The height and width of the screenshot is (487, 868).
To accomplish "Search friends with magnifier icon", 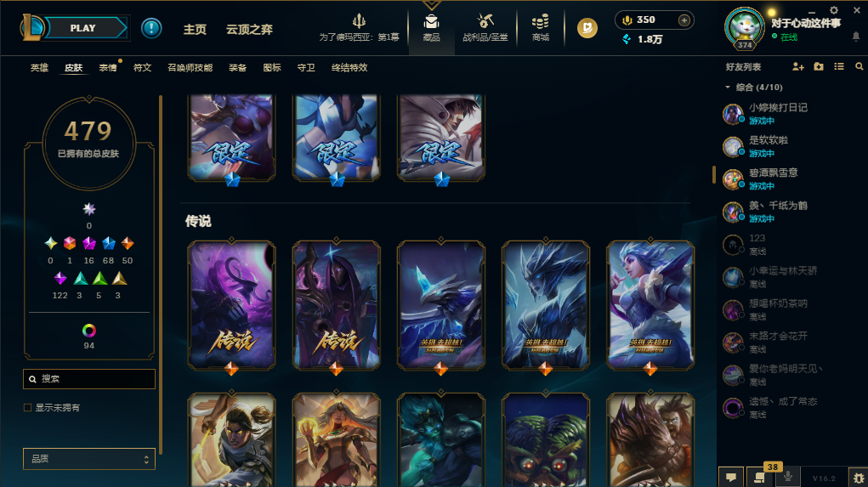I will 859,67.
